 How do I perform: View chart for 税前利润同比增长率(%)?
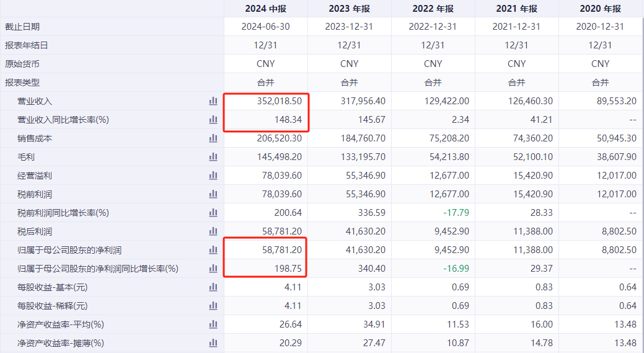(x=213, y=213)
